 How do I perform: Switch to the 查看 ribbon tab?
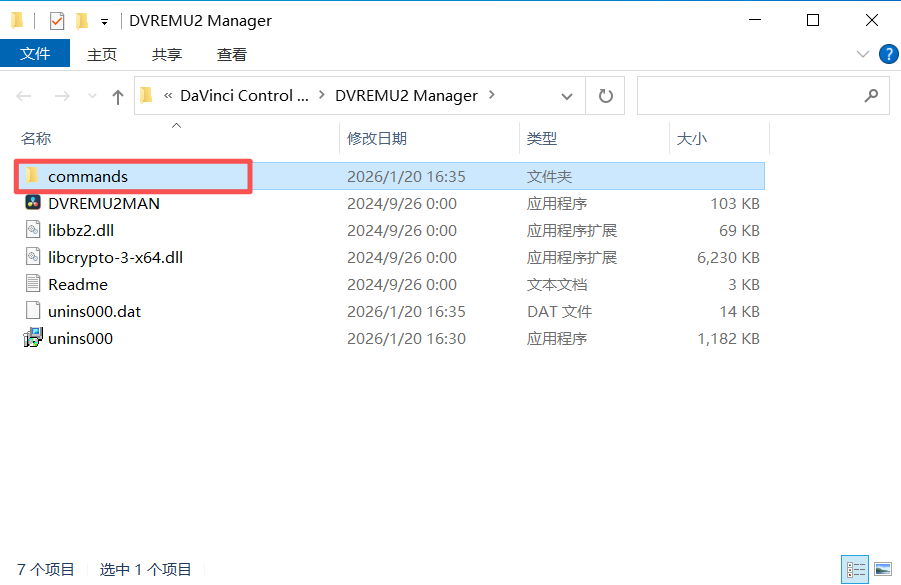point(231,54)
